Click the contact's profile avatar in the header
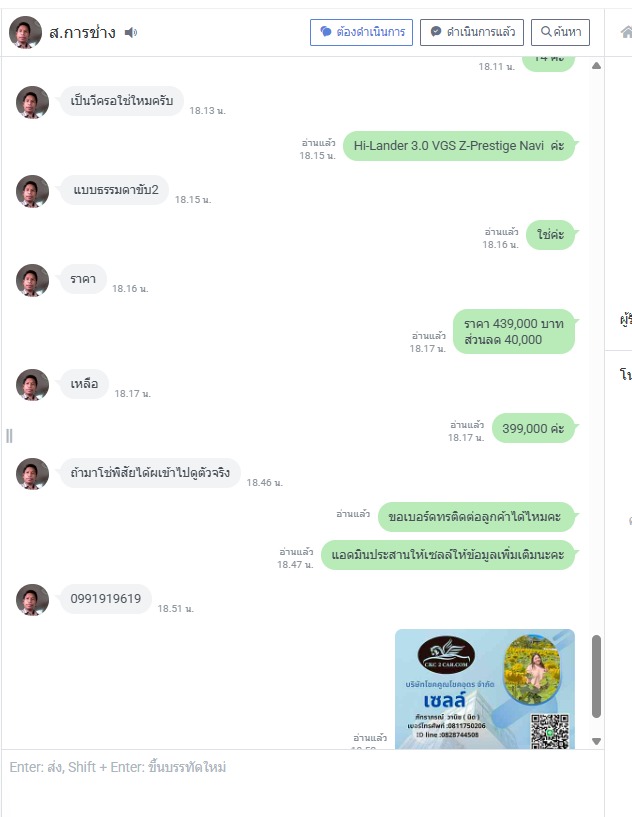Screen dimensions: 632x817 coord(26,32)
